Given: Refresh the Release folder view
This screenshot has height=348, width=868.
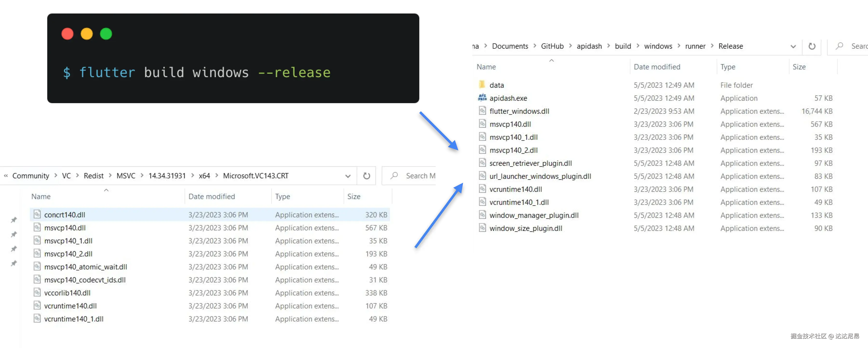Looking at the screenshot, I should coord(812,46).
